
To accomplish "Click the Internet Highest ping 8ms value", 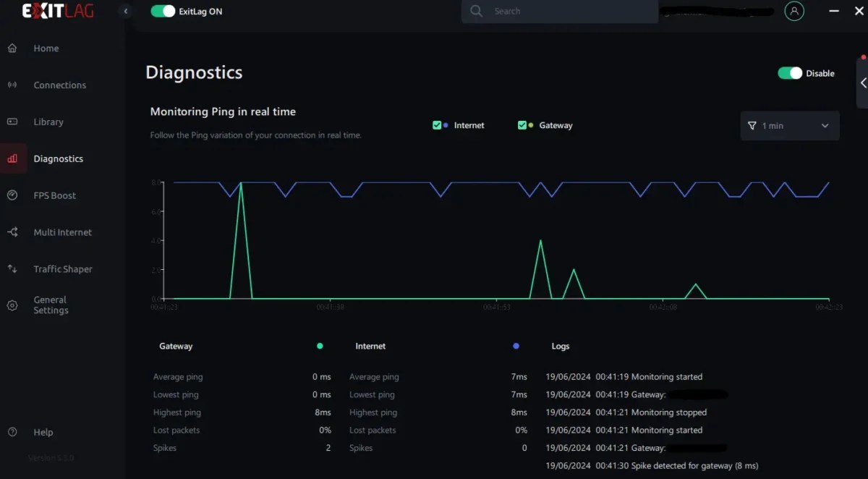I will click(x=519, y=412).
